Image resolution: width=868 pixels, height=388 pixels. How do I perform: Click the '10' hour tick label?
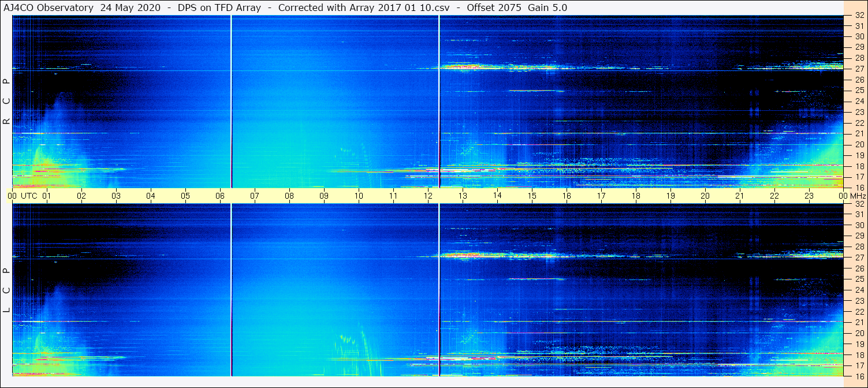click(x=359, y=196)
